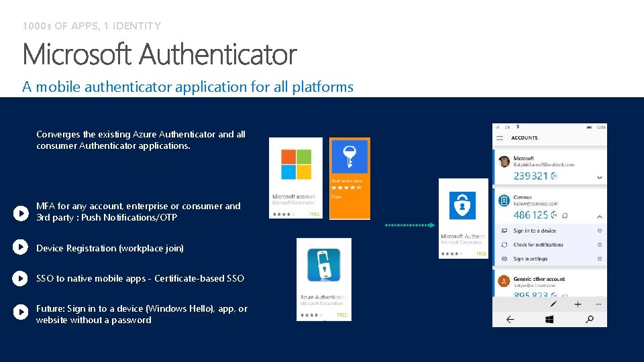Open the three-dots more menu in the app bar
This screenshot has height=362, width=644.
pos(598,304)
